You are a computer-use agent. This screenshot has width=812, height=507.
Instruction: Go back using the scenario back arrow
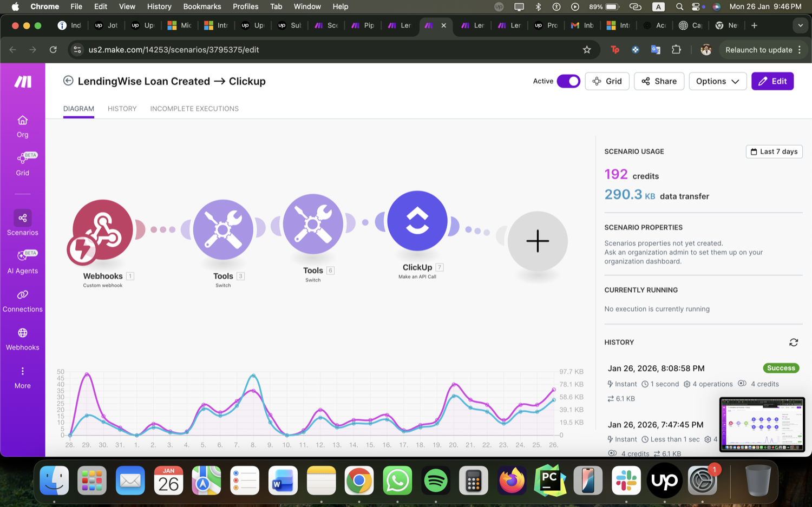pos(68,81)
